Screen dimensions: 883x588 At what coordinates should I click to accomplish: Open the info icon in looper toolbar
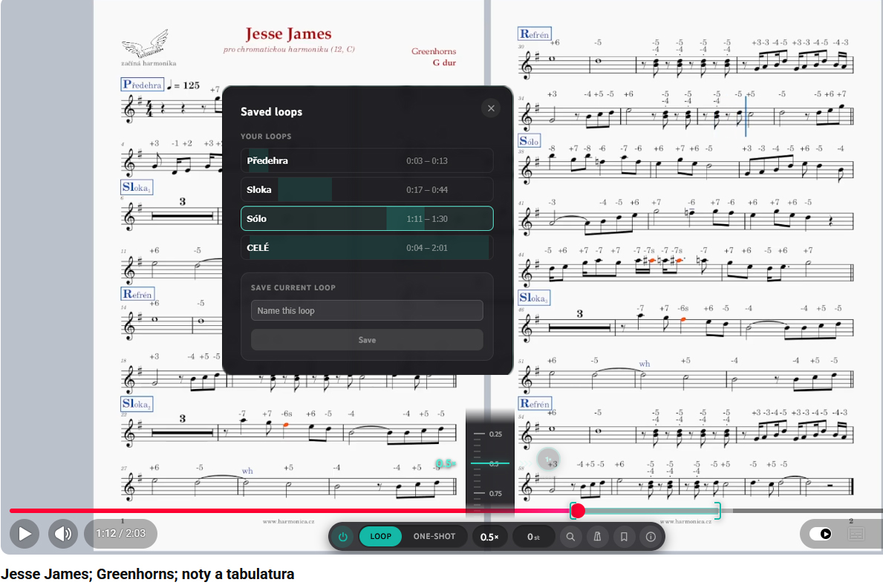[x=651, y=537]
